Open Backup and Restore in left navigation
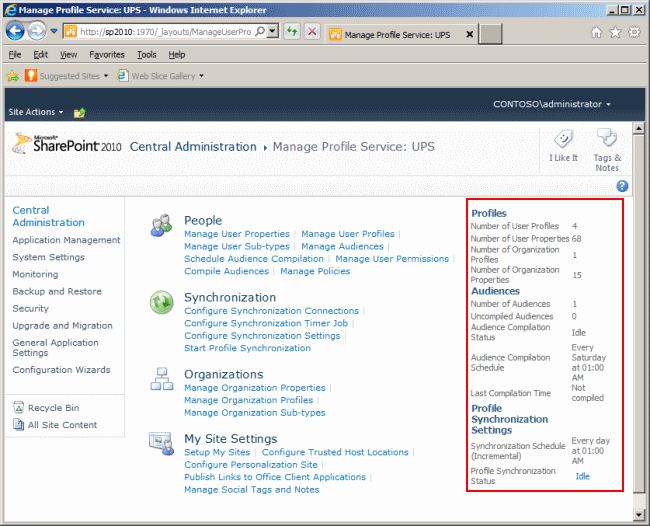 (57, 291)
